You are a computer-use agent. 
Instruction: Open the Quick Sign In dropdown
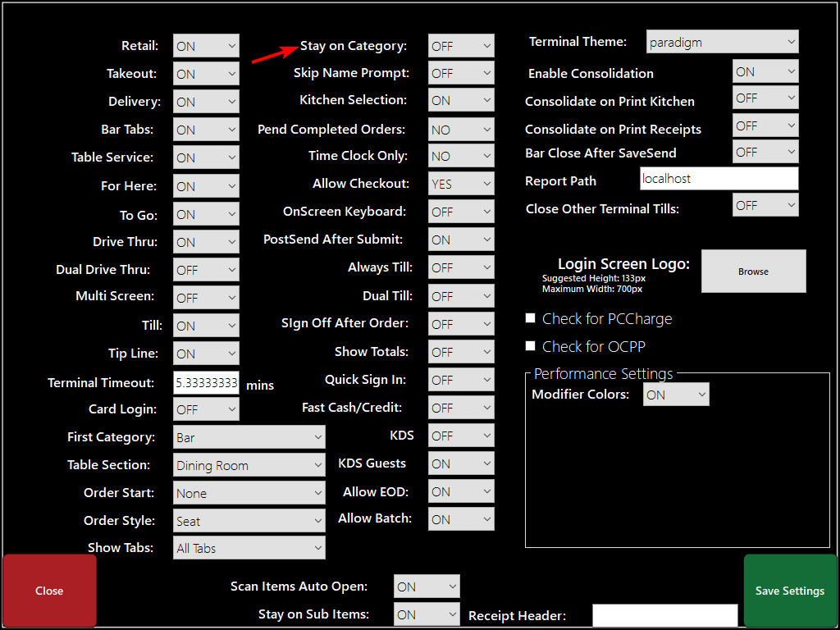pos(461,380)
